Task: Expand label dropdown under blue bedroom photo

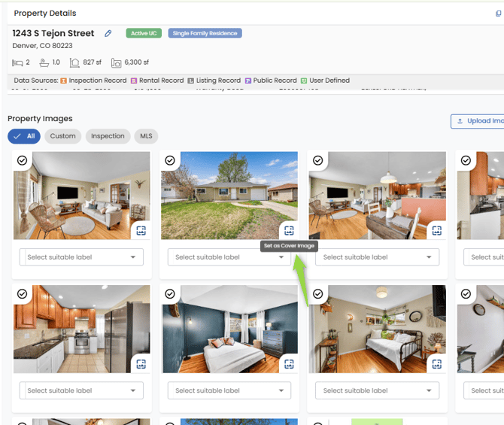Action: (x=229, y=390)
